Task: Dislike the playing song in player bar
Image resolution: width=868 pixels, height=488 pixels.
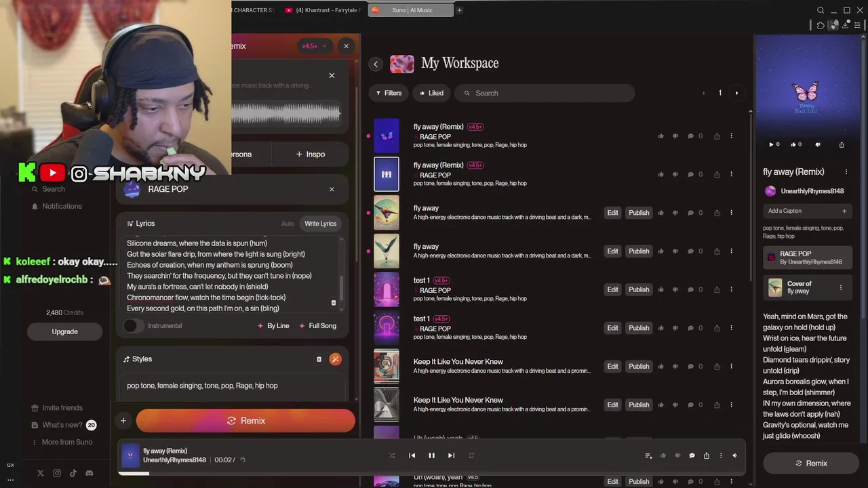Action: tap(677, 455)
